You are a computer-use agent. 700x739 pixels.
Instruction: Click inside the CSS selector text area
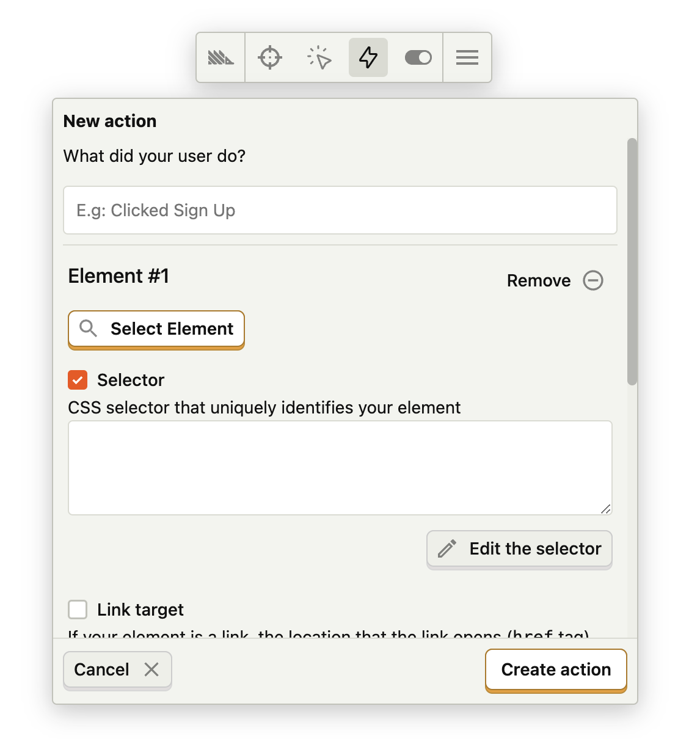340,467
